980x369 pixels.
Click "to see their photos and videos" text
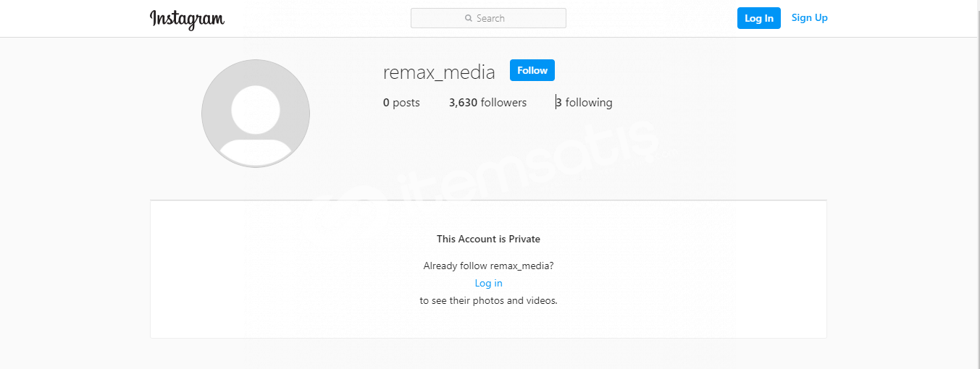pyautogui.click(x=488, y=300)
